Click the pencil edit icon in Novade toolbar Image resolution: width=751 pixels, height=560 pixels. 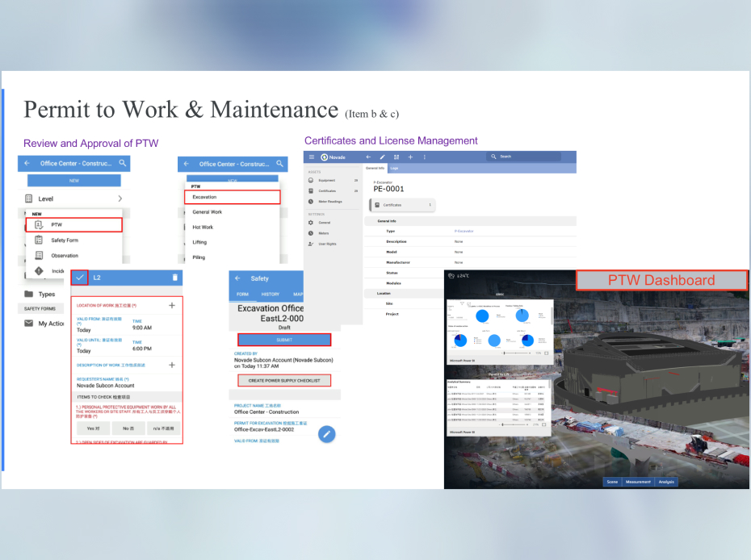tap(382, 157)
